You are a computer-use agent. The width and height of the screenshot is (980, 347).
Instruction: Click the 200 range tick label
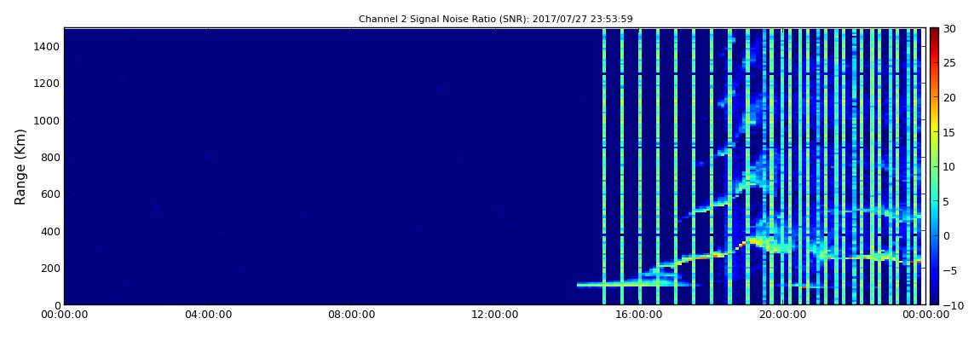pyautogui.click(x=50, y=269)
